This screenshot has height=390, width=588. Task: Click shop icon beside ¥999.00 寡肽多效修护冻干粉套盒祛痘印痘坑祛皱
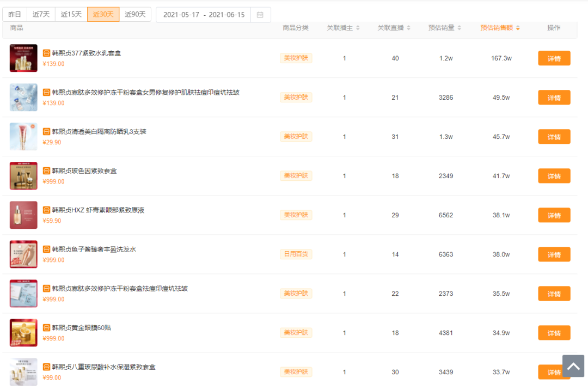[46, 289]
